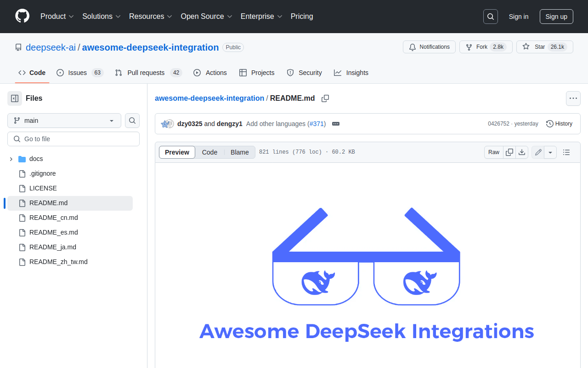
Task: Click the Sign up button
Action: (556, 17)
